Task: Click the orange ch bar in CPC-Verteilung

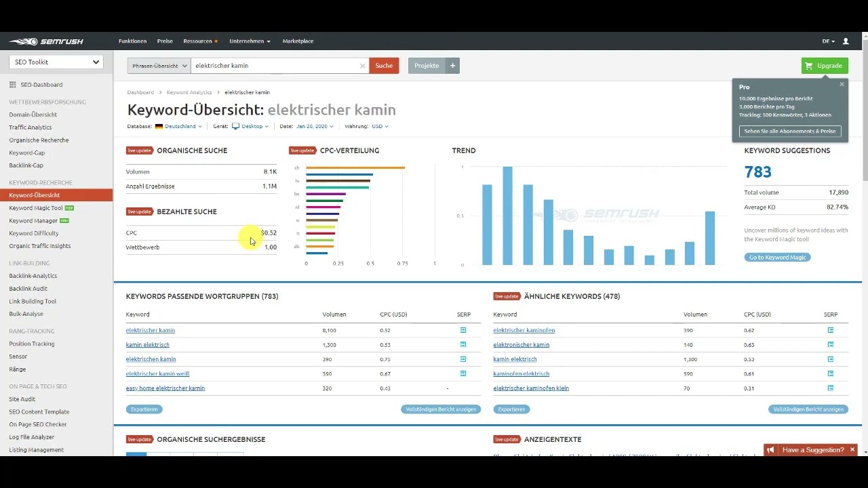Action: pos(355,167)
